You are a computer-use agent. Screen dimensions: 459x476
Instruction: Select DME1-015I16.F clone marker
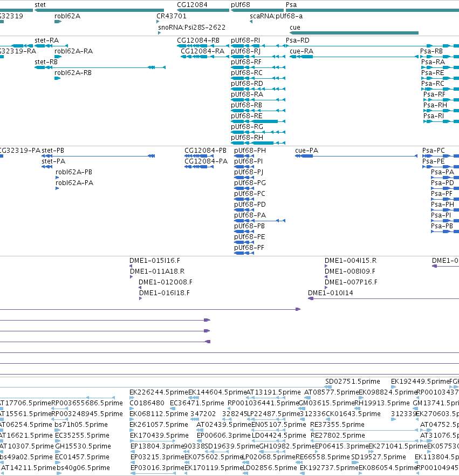[x=131, y=266]
